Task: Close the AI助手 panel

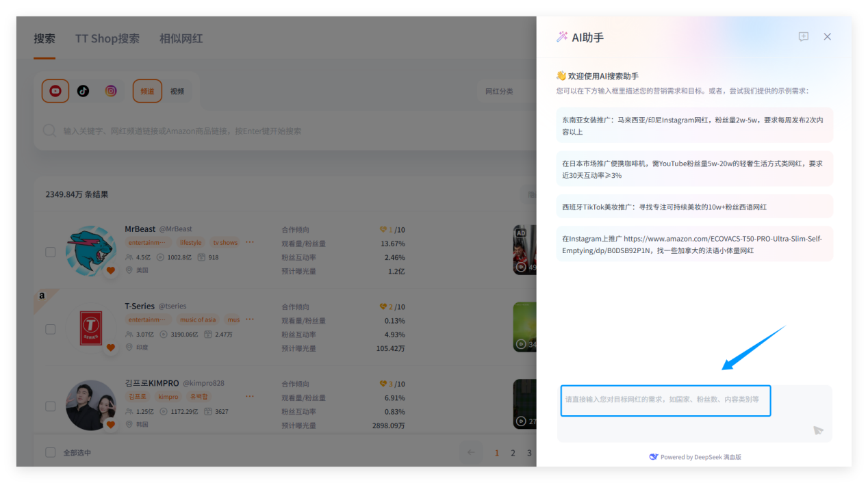Action: coord(827,37)
